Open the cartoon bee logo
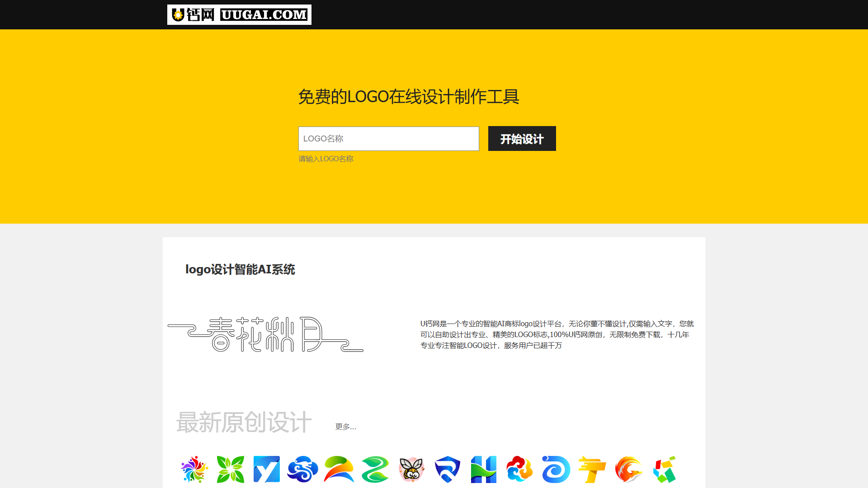Screen dimensions: 868x488 pos(411,469)
